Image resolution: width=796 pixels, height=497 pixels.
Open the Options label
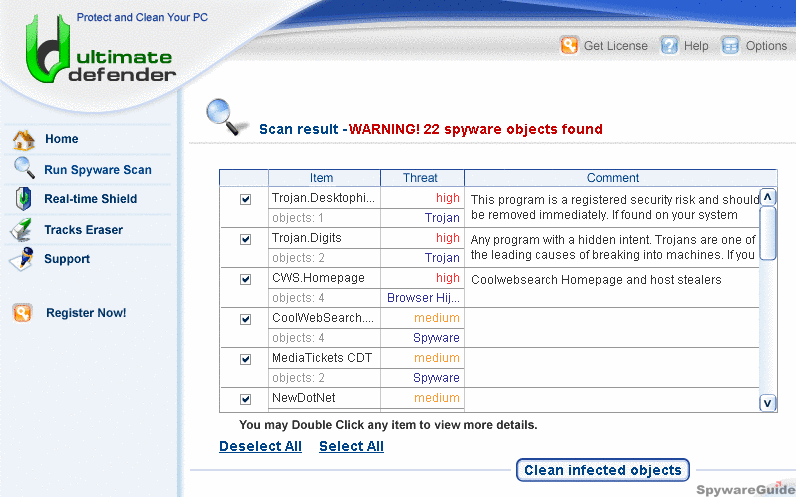[766, 46]
